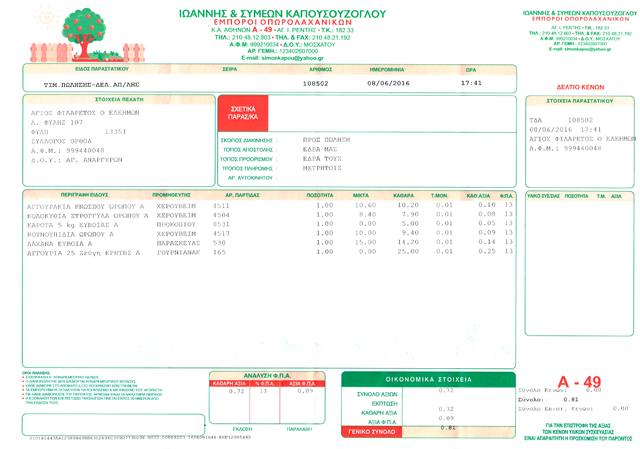
Task: Click the large green heading ΙΩΑΝΝΗΣ & ΣΥΜΕΩΝ ΚΑΠΟΥΣΟΥΖΟΓΛΟΥ
Action: pos(282,14)
